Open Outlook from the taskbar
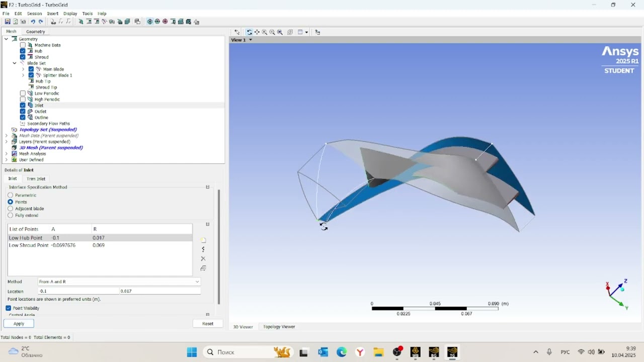This screenshot has height=362, width=644. click(323, 352)
